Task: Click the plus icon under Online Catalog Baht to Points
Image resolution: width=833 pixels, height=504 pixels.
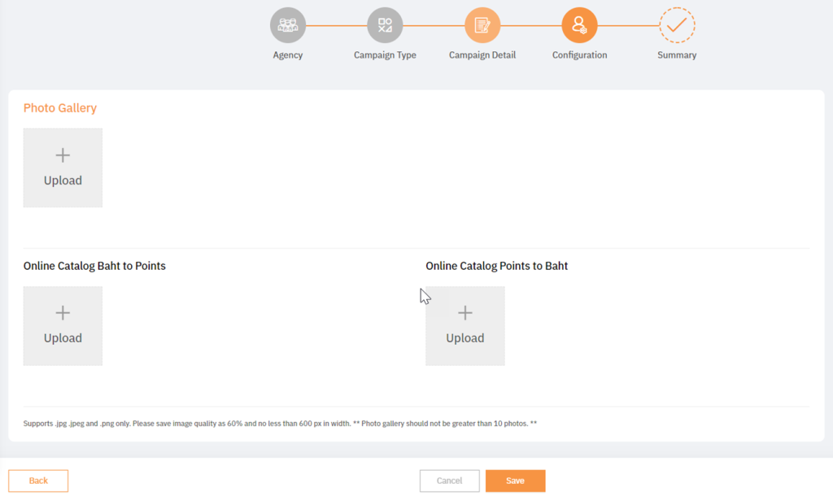Action: (x=63, y=312)
